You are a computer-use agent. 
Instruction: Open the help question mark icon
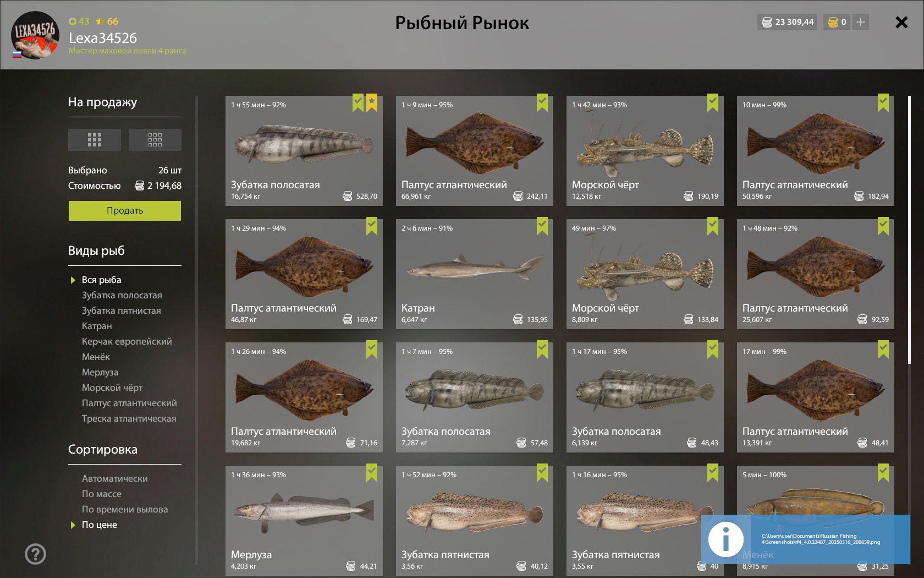pos(36,554)
